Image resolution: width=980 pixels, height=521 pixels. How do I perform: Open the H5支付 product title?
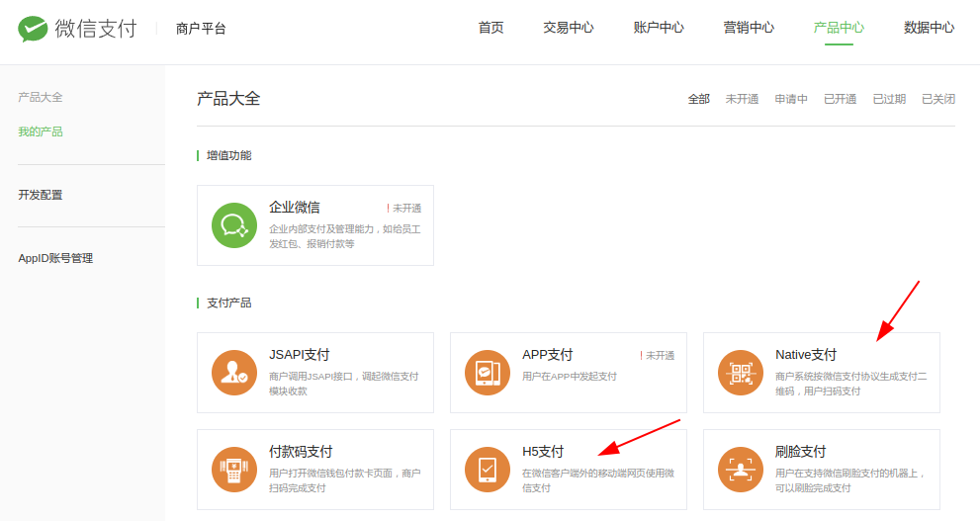[543, 452]
